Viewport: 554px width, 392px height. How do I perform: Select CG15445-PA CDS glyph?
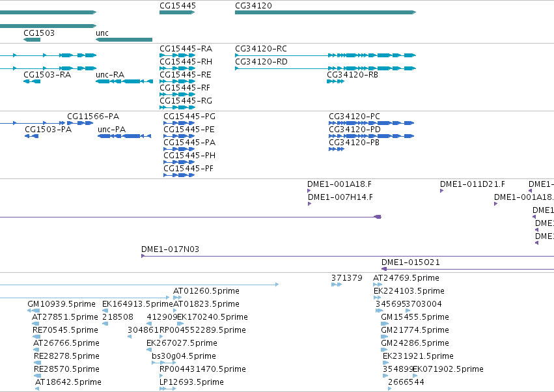(x=179, y=149)
